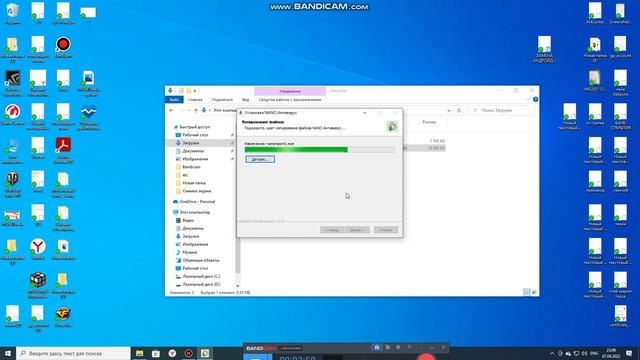The image size is (640, 360).
Task: Open the Bandicam folder in sidebar
Action: click(x=191, y=167)
